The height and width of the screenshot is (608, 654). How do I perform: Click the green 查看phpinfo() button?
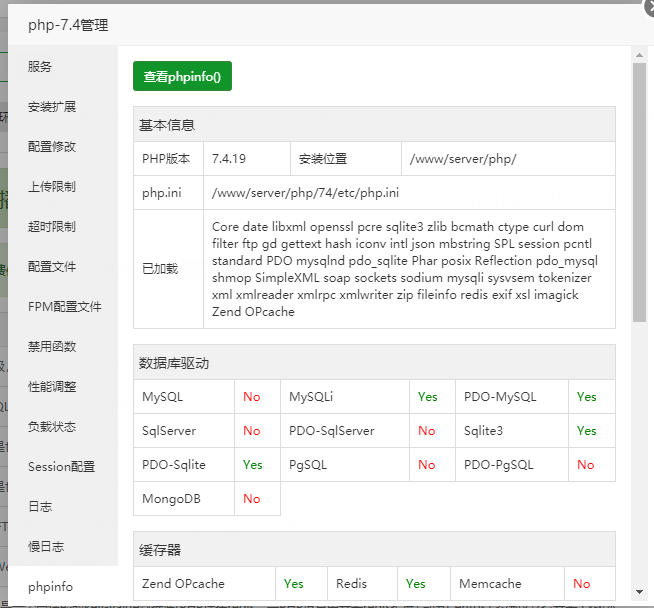pos(182,76)
